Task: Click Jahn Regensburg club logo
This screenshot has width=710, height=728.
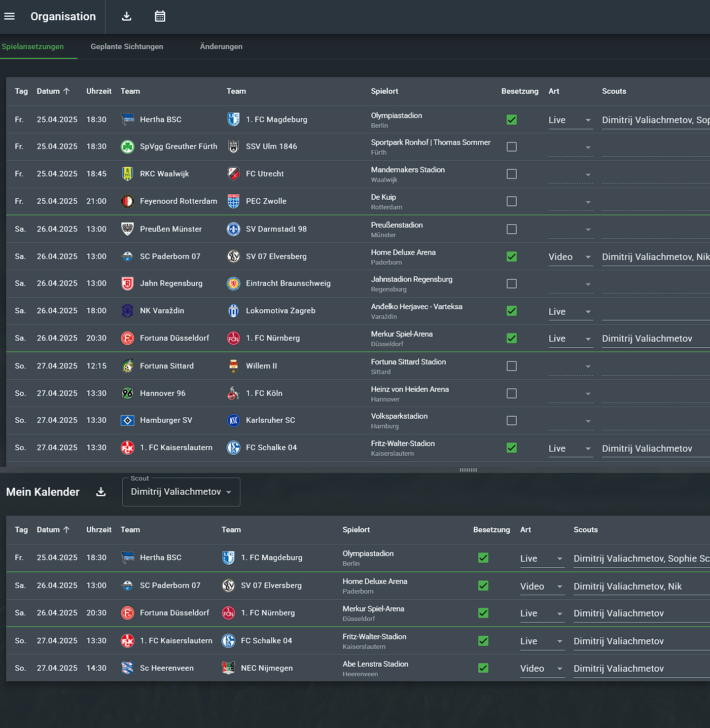Action: click(x=127, y=283)
